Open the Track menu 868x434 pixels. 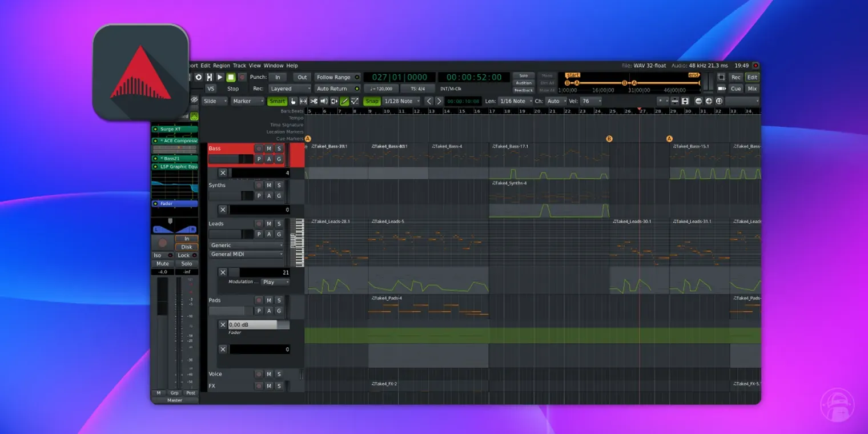click(239, 66)
